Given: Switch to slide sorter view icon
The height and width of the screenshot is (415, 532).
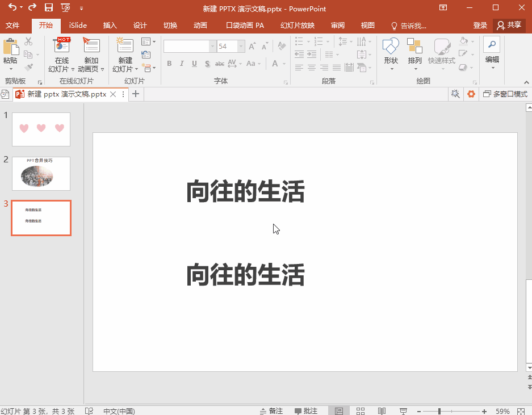Looking at the screenshot, I should (361, 411).
